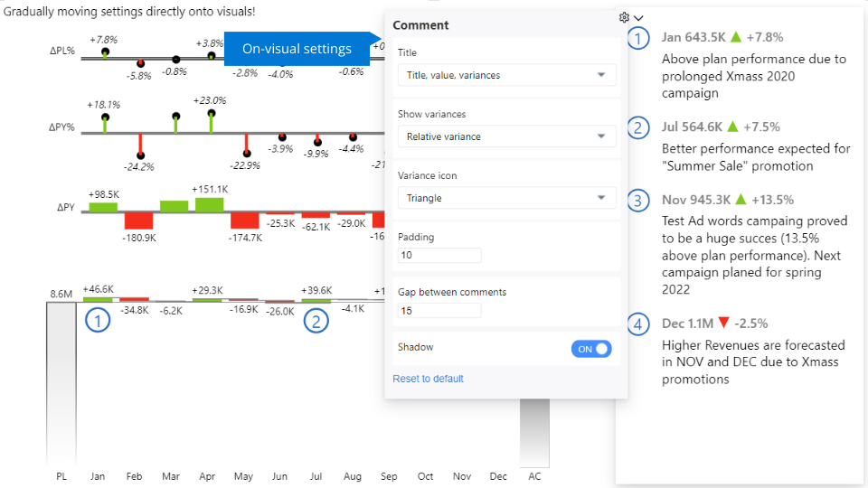868x488 pixels.
Task: Click the On-visual settings callout
Action: click(297, 49)
